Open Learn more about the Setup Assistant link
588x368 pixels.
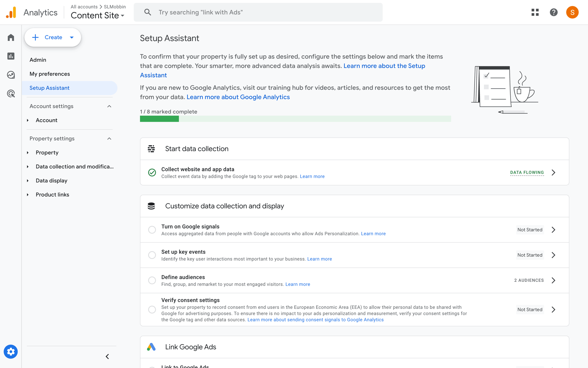pos(384,66)
